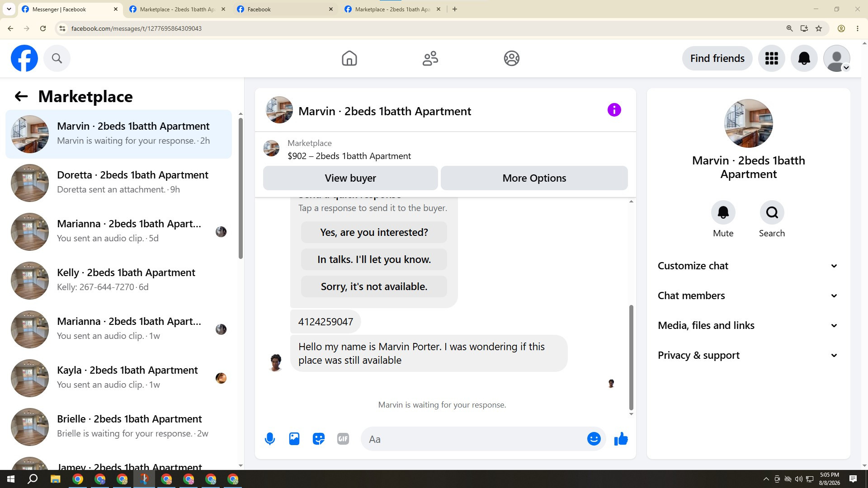868x488 pixels.
Task: Switch to the last Marketplace browser tab
Action: pos(392,9)
